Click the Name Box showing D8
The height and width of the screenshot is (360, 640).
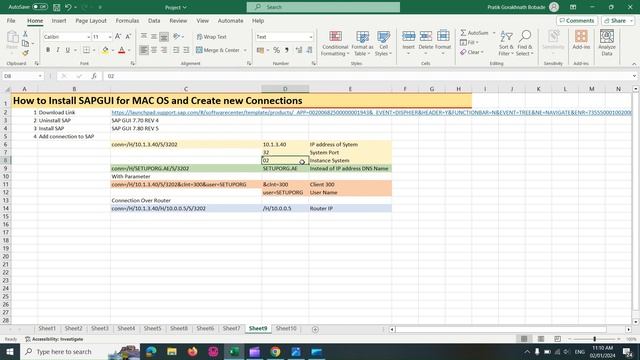23,76
